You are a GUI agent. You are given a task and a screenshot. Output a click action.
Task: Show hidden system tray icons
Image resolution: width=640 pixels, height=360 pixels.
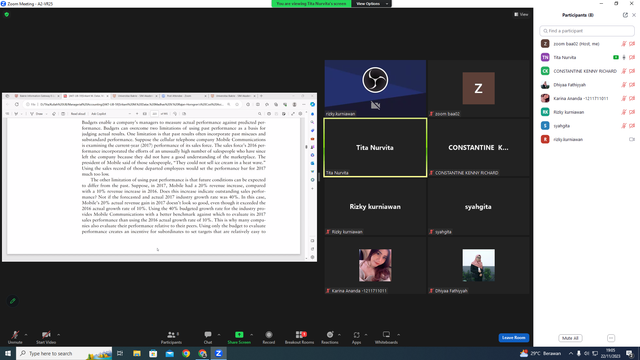[x=571, y=353]
